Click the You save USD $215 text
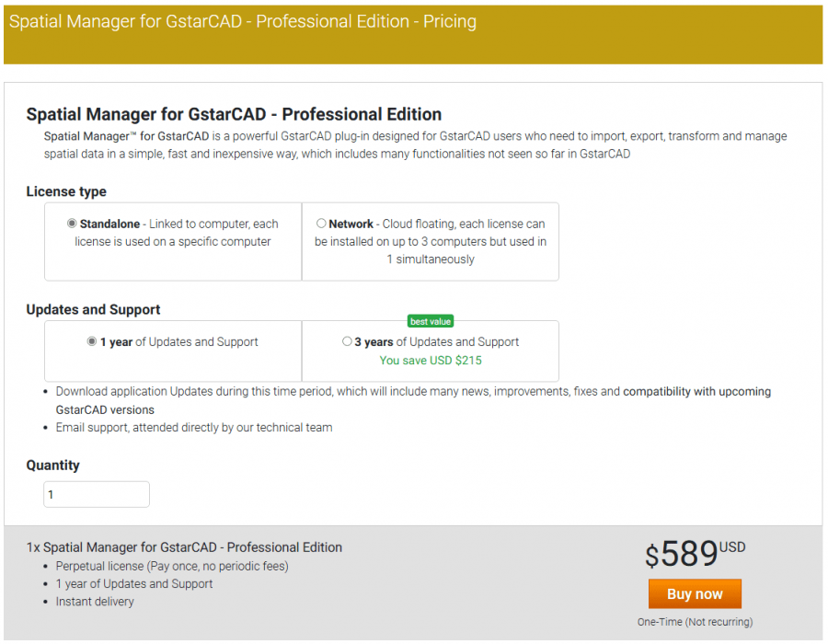The height and width of the screenshot is (644, 828). point(430,361)
